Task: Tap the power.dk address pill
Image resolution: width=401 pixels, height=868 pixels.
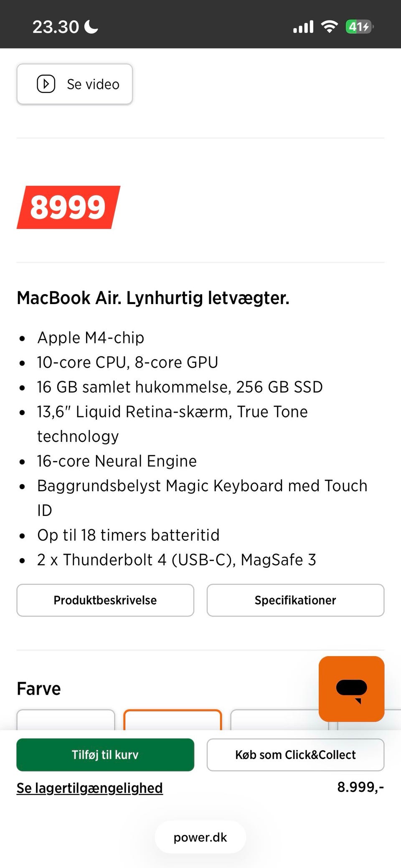Action: point(200,837)
